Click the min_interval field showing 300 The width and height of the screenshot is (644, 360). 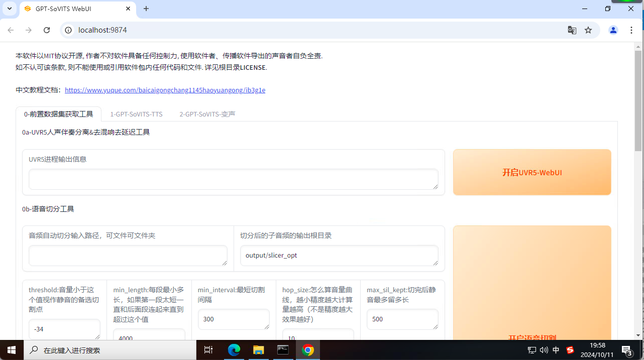(x=234, y=319)
